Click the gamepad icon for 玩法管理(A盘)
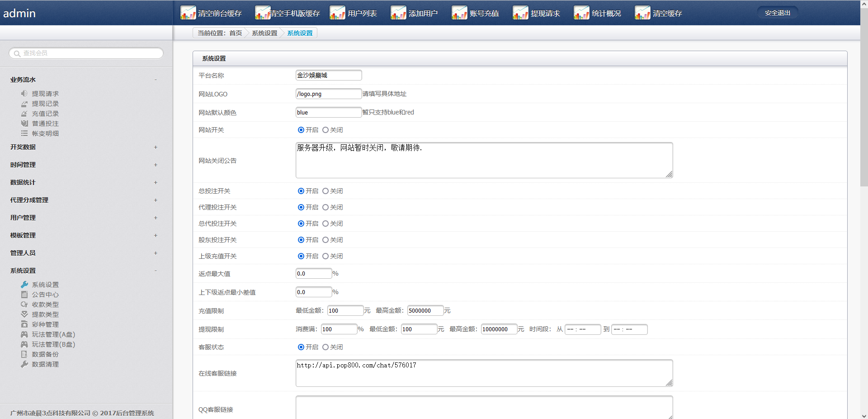868x419 pixels. [24, 334]
